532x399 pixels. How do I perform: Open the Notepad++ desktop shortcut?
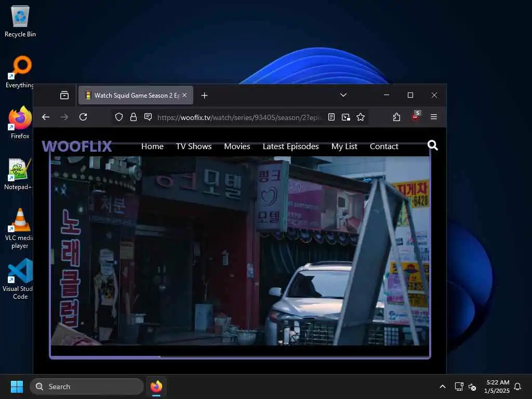tap(19, 174)
